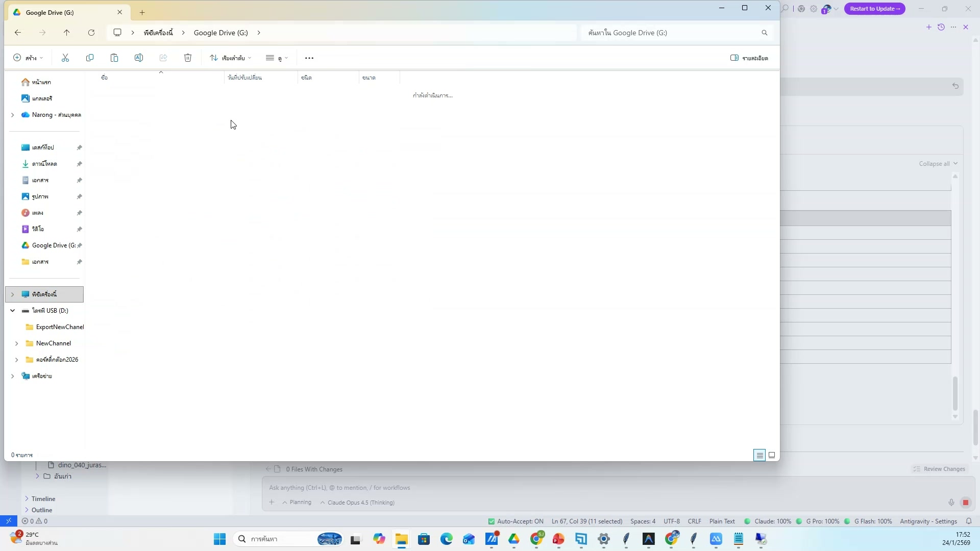Toggle Auto-Accept ON in status bar

point(516,521)
